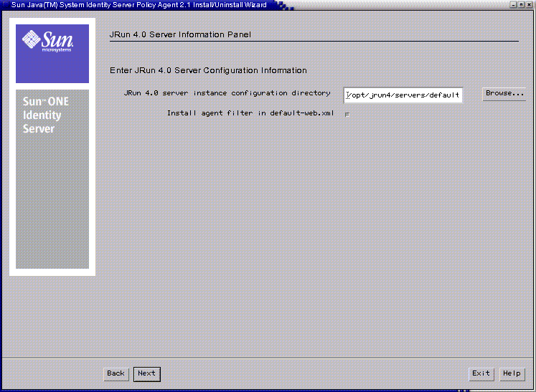Click the wizard window title bar text
Viewport: 536px width, 392px height.
pos(138,5)
